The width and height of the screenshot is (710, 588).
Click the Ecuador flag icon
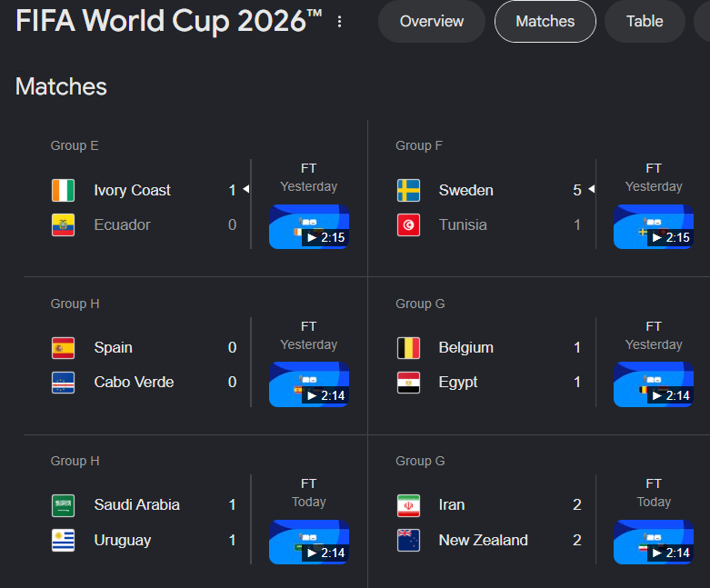click(63, 225)
